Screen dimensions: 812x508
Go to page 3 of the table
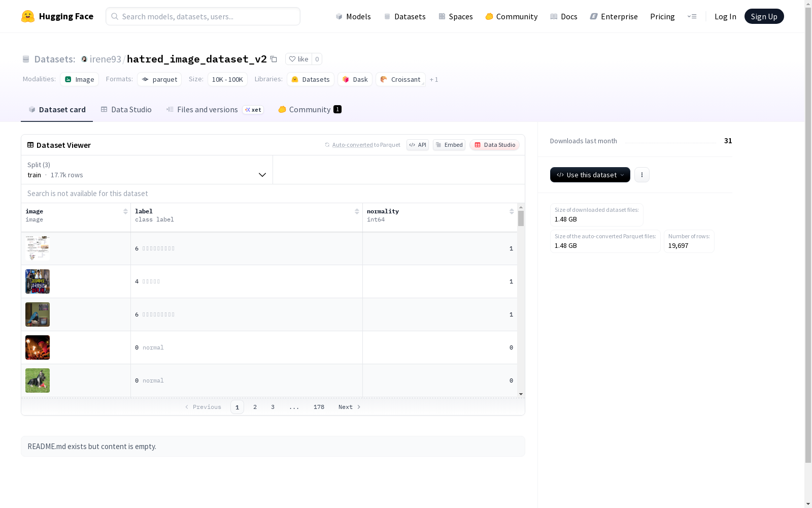(x=273, y=407)
